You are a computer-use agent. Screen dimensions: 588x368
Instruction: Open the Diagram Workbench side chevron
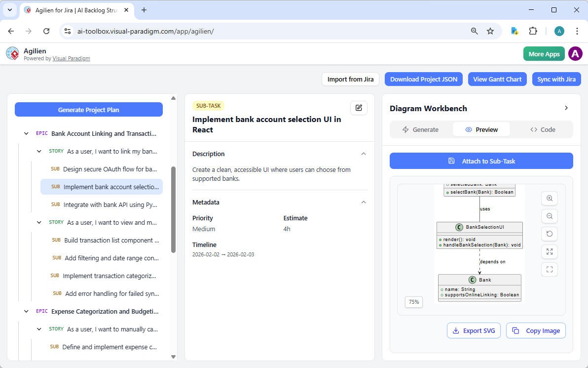[x=566, y=108]
